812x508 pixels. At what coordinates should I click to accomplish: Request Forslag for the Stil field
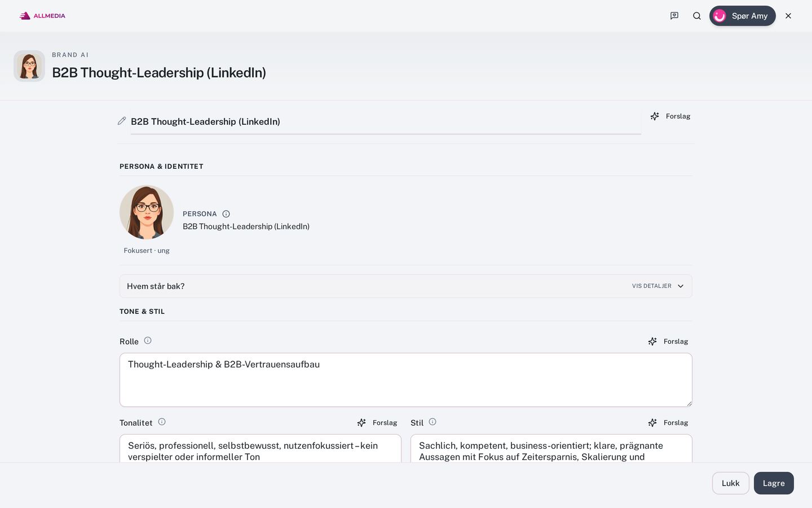(668, 423)
